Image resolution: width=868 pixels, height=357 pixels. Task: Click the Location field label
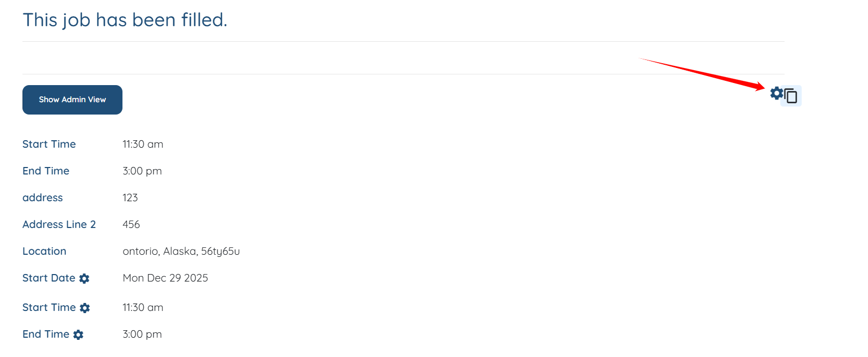44,251
